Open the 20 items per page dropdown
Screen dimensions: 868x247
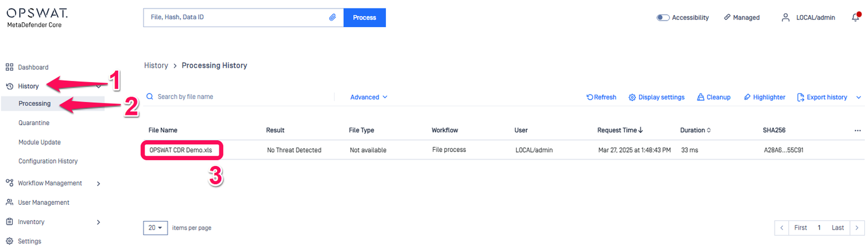[156, 228]
